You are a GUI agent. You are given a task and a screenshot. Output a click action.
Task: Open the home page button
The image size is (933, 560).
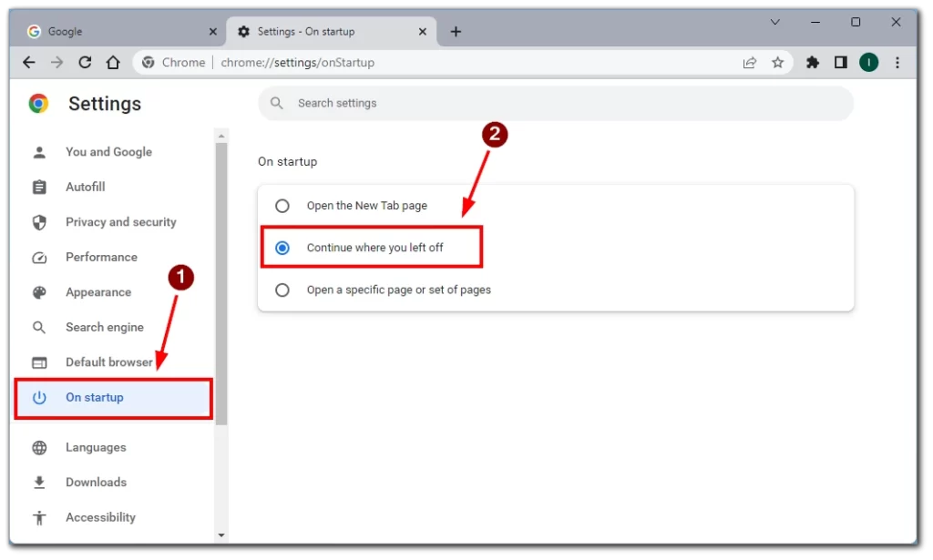(113, 63)
